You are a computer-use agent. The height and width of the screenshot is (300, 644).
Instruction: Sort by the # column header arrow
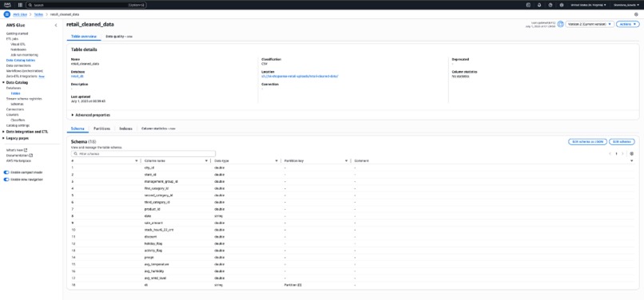coord(137,161)
